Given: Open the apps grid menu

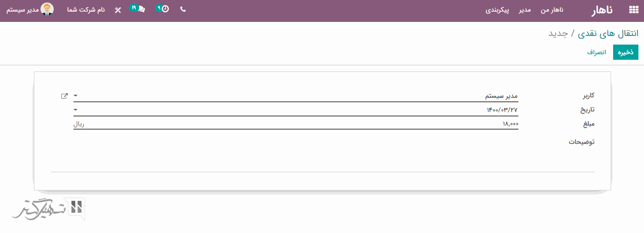Looking at the screenshot, I should (x=633, y=10).
